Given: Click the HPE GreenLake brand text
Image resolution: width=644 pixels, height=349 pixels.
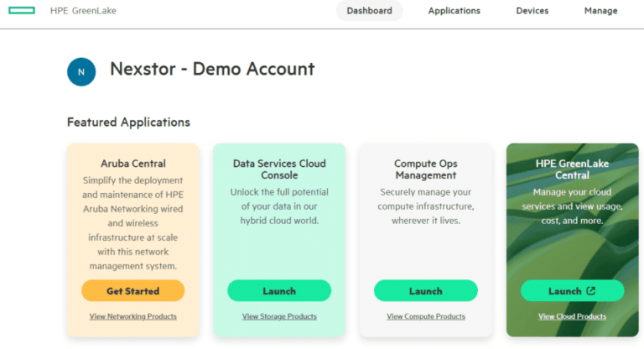Looking at the screenshot, I should click(83, 11).
